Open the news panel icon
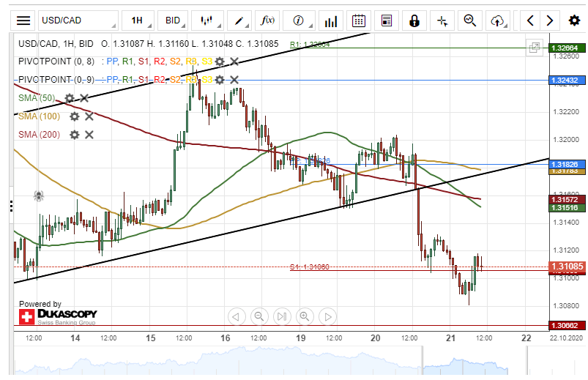 click(x=387, y=21)
